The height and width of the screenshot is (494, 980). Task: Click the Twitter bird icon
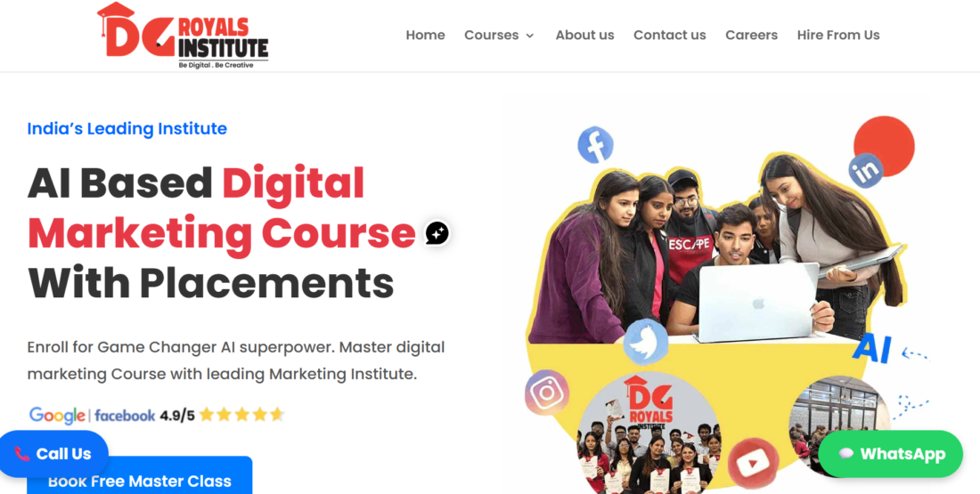click(646, 342)
